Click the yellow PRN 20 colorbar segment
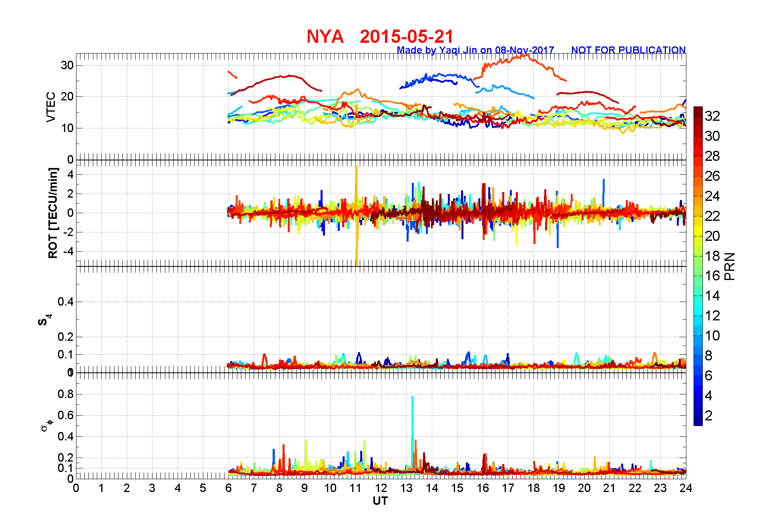This screenshot has width=762, height=532. (698, 231)
